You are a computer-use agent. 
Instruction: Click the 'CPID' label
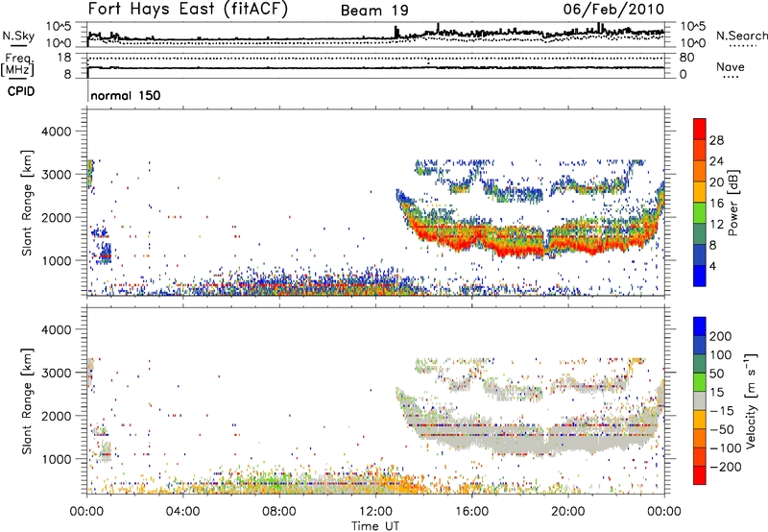click(x=21, y=91)
